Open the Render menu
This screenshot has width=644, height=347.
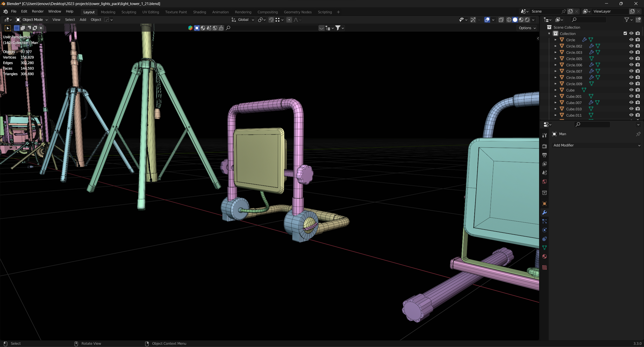coord(37,11)
